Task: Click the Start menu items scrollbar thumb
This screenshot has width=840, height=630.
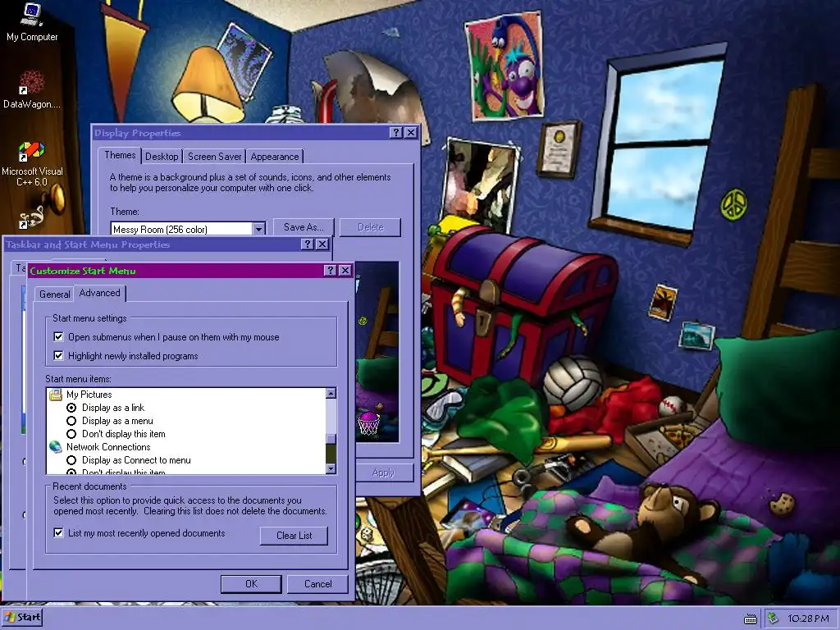Action: pyautogui.click(x=331, y=440)
